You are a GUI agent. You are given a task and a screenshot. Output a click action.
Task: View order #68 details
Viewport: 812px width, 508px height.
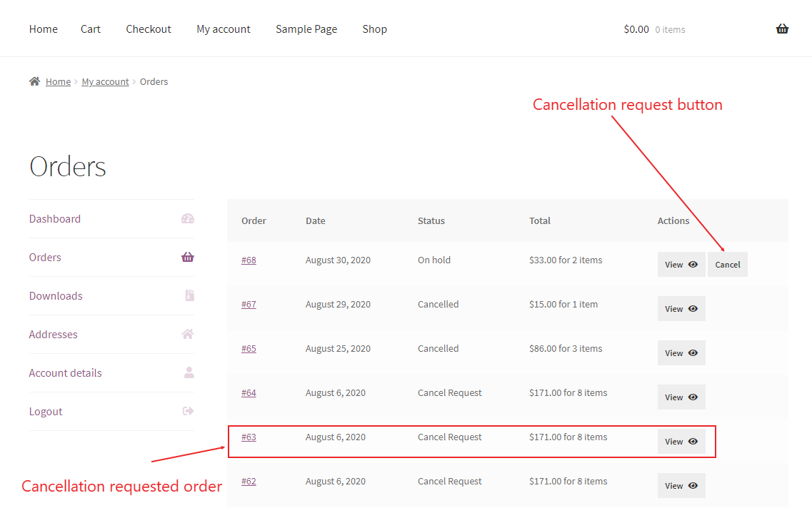(681, 265)
